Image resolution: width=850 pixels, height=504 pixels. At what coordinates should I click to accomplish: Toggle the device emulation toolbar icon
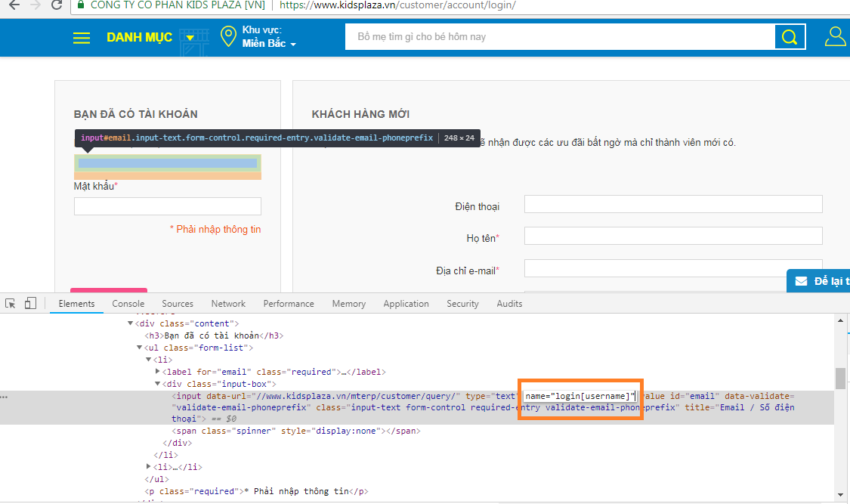point(30,302)
